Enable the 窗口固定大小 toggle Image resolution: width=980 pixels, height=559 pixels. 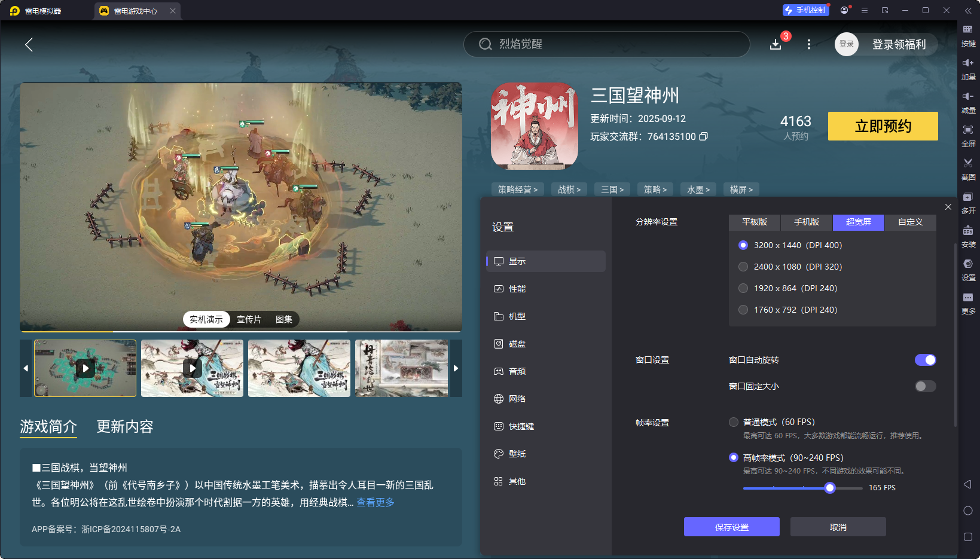point(925,386)
